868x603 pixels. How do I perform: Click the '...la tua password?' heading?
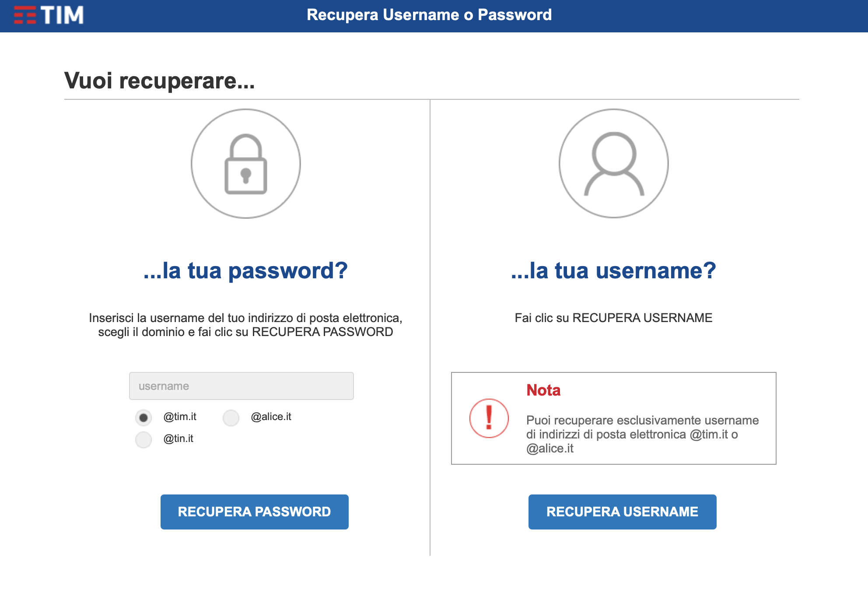(x=246, y=270)
